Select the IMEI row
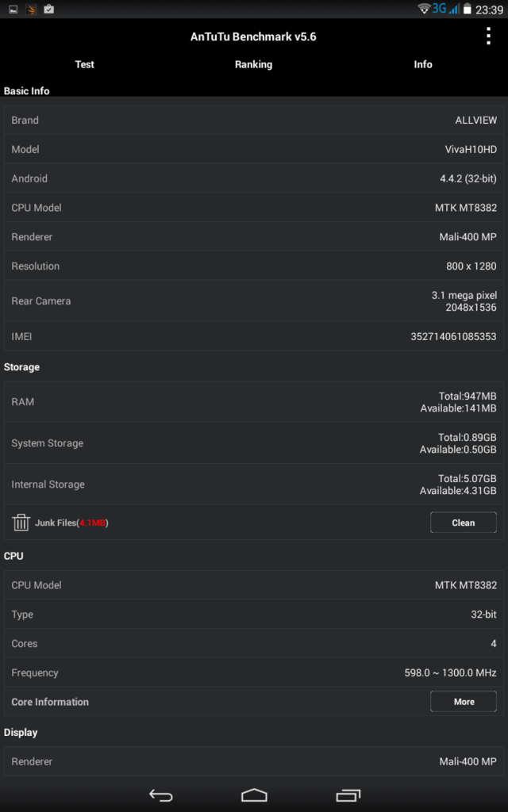508x812 pixels. (254, 336)
